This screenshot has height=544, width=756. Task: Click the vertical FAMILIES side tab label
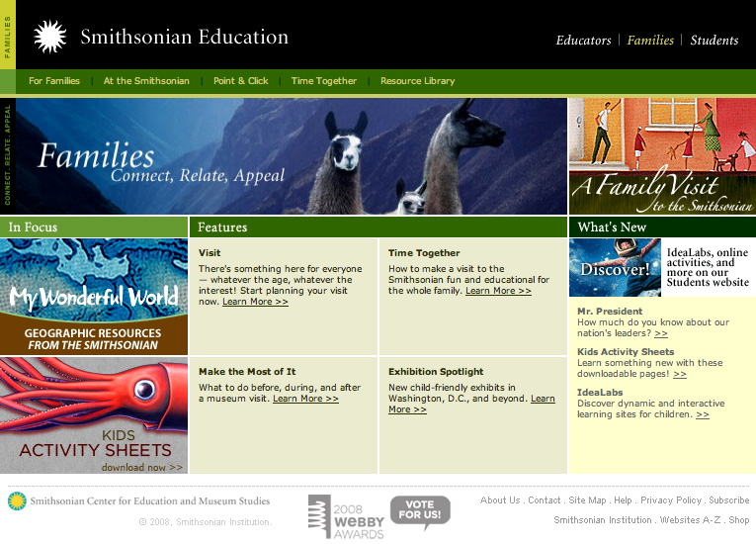pos(7,38)
